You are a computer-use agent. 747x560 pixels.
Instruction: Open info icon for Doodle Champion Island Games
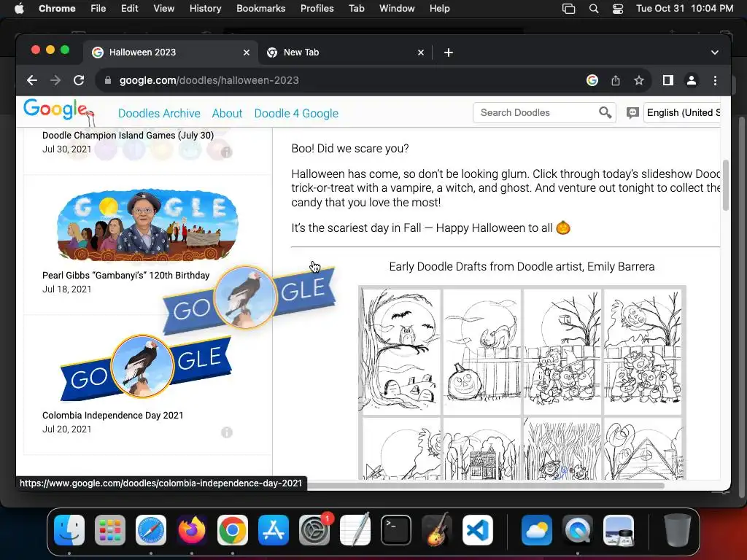coord(227,152)
